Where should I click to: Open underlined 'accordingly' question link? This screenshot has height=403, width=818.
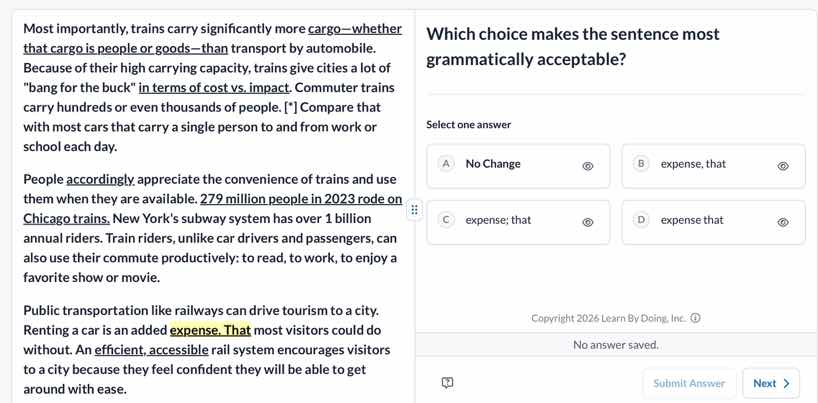pos(101,180)
